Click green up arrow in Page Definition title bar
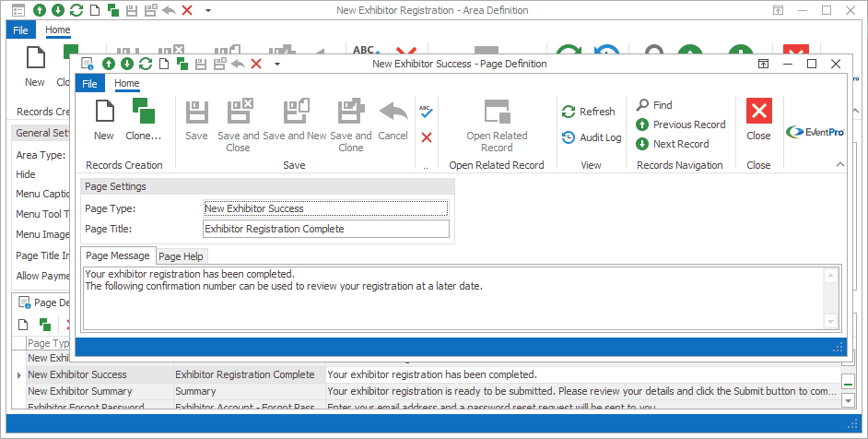868x439 pixels. tap(109, 64)
